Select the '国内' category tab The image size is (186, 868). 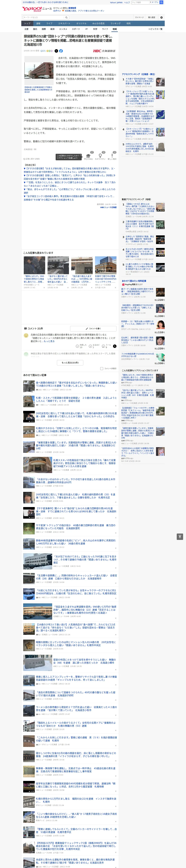(x=35, y=29)
